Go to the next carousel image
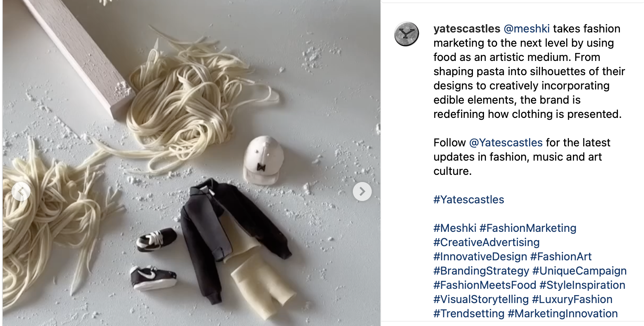Viewport: 644px width, 326px height. pos(362,191)
